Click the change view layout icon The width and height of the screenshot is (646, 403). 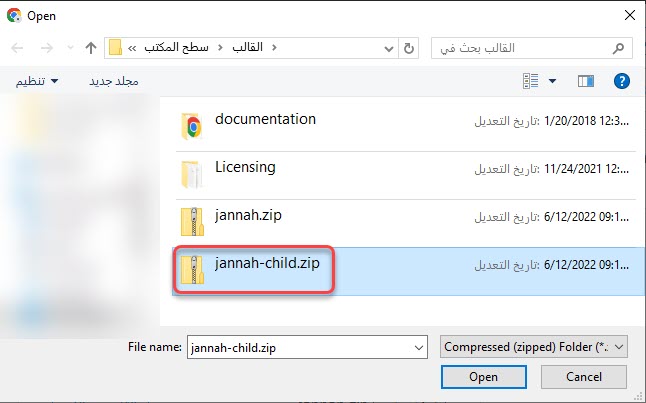click(x=530, y=80)
